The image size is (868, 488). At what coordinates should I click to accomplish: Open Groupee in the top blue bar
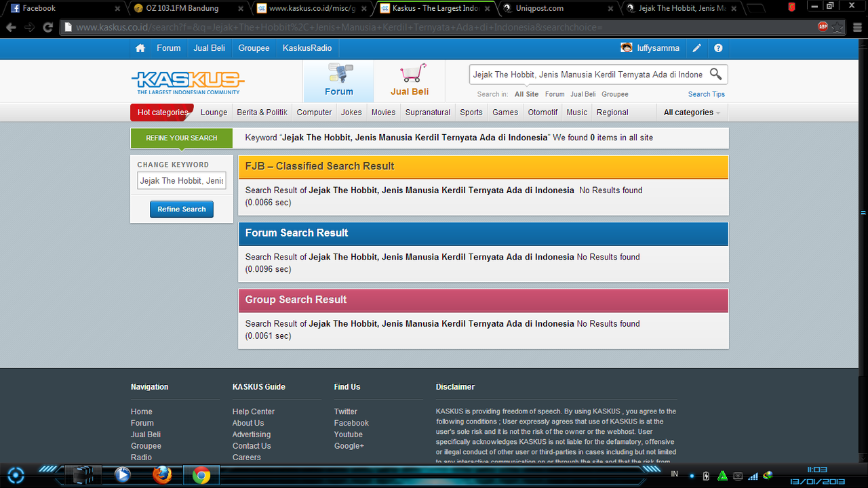254,48
